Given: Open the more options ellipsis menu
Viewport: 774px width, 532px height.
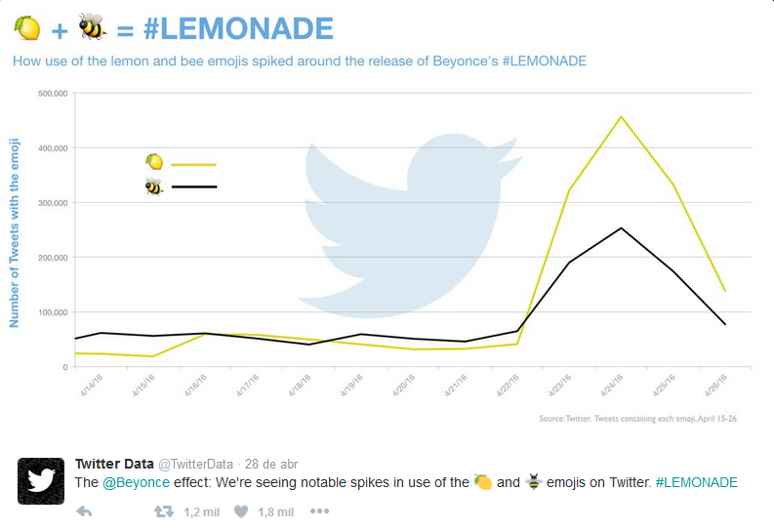Looking at the screenshot, I should (320, 512).
